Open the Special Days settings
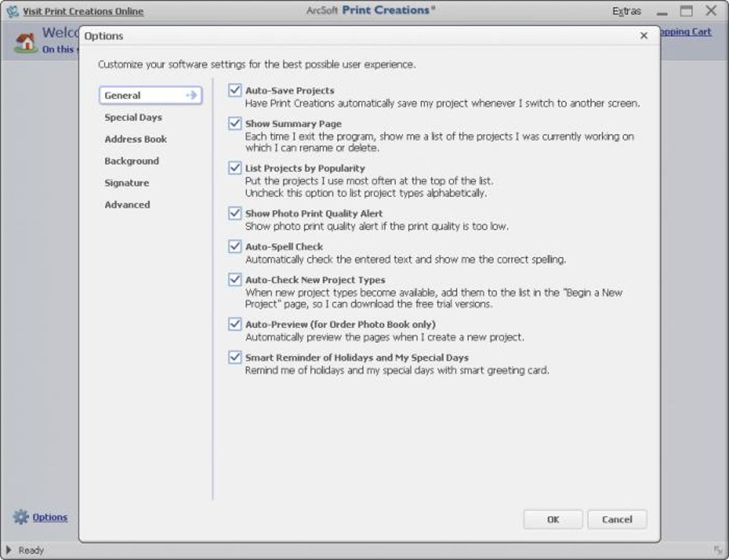 click(134, 118)
